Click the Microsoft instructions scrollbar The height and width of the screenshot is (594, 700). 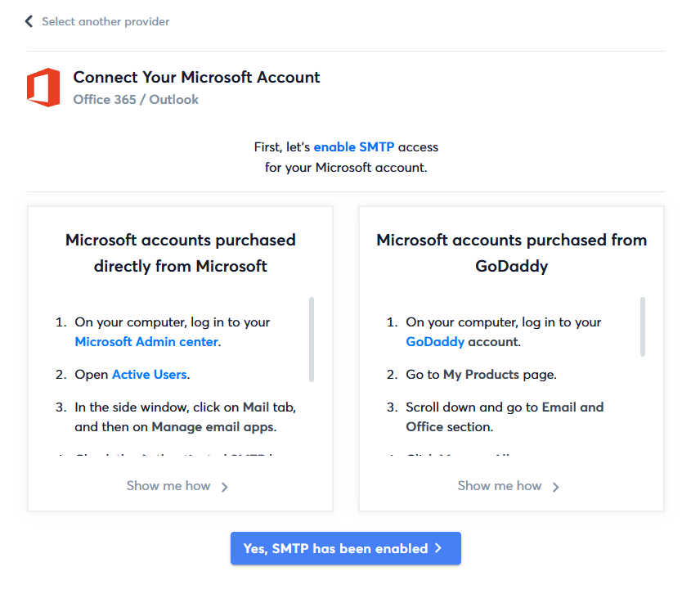312,339
